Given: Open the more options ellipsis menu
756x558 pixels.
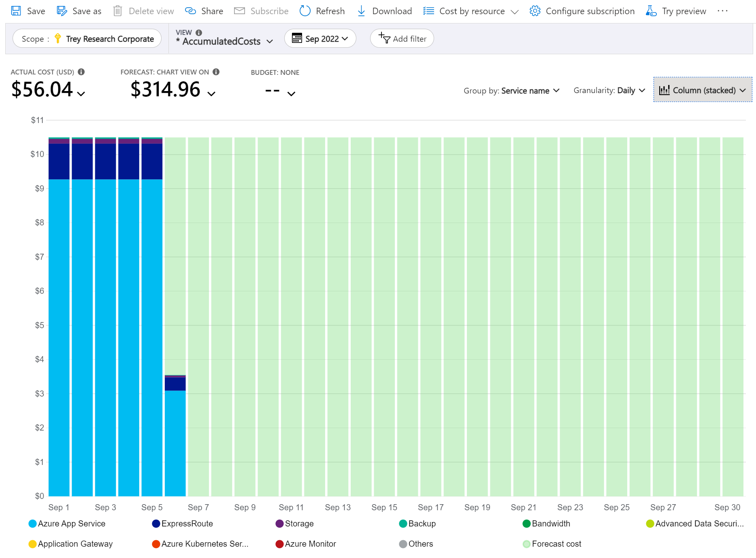Looking at the screenshot, I should tap(722, 11).
